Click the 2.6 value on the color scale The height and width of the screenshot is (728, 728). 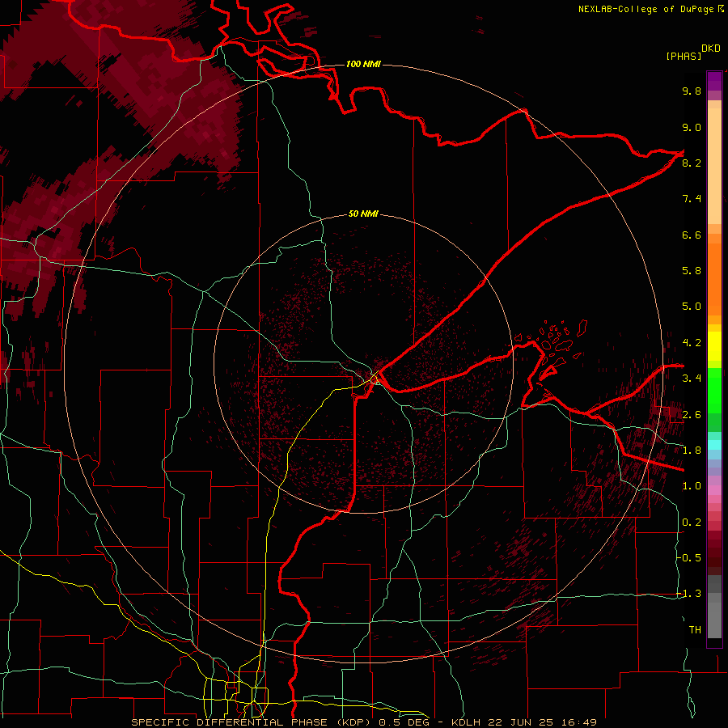(692, 414)
